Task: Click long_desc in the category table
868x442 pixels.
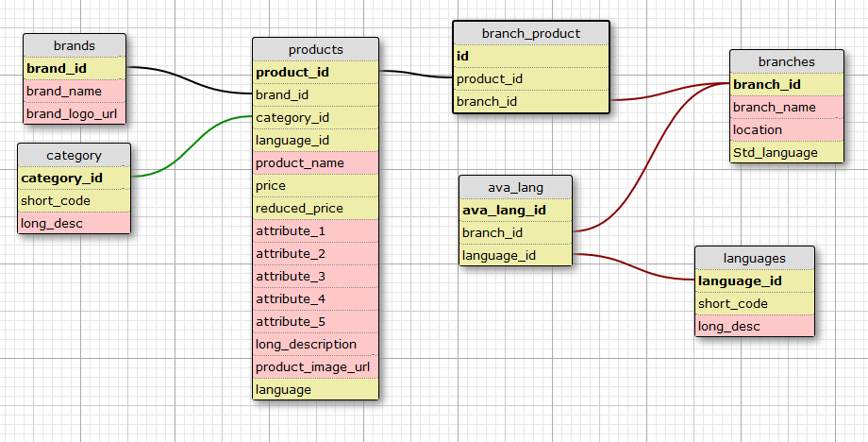Action: pyautogui.click(x=75, y=223)
